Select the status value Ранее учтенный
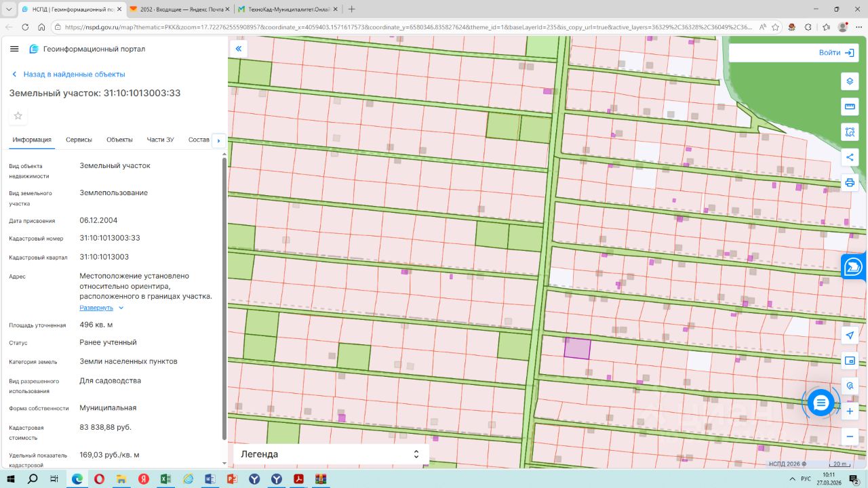Image resolution: width=868 pixels, height=488 pixels. point(108,342)
